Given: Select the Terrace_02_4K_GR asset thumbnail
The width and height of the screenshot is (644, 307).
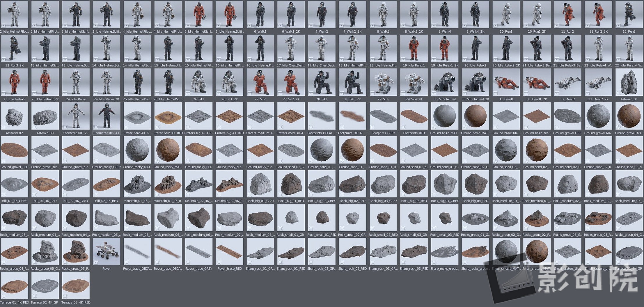Looking at the screenshot, I should pos(45,285).
